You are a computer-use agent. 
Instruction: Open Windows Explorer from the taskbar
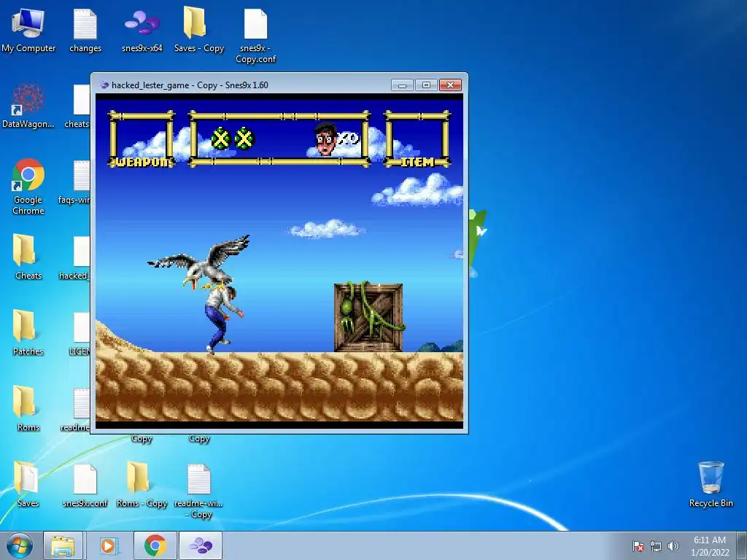coord(63,545)
